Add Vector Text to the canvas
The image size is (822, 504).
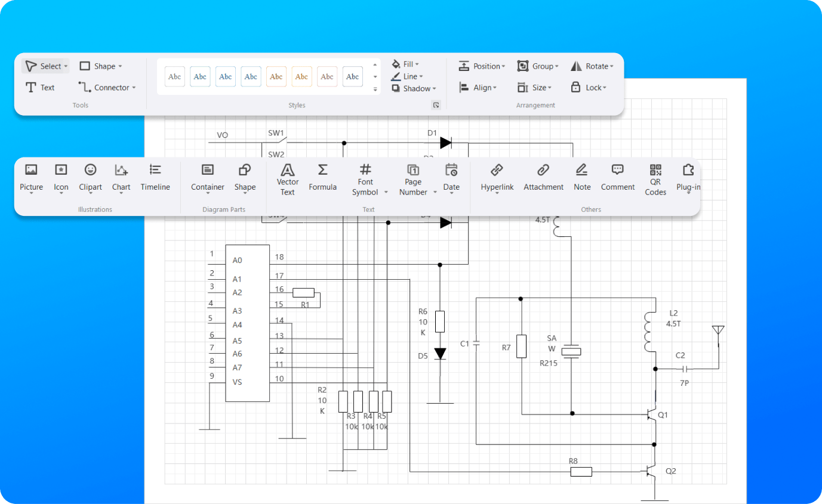tap(287, 177)
